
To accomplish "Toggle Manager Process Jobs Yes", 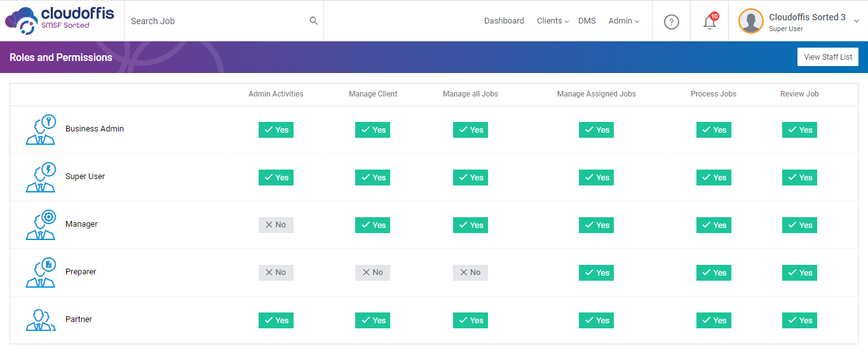I will 714,225.
